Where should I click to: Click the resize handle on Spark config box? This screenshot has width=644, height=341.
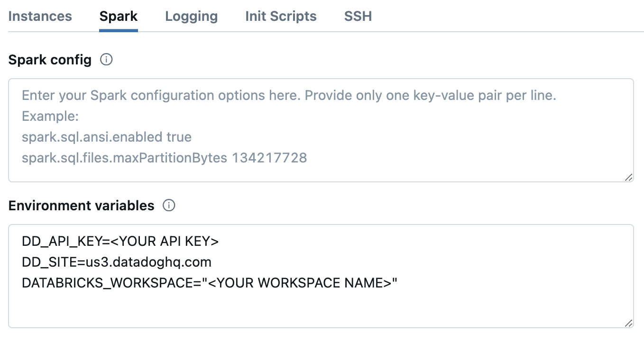tap(629, 178)
